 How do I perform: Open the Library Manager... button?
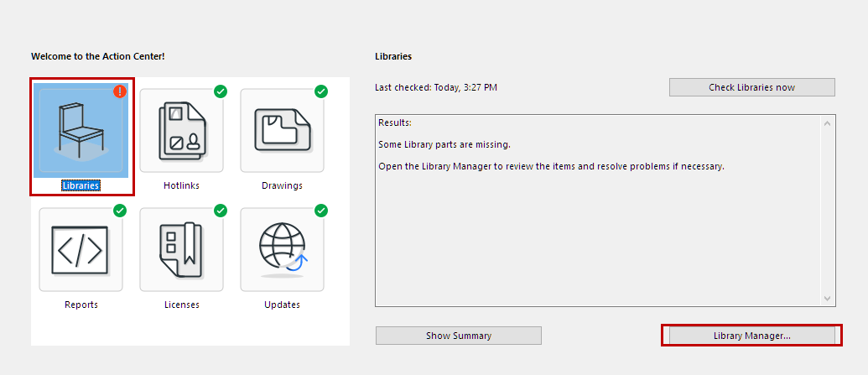tap(752, 336)
